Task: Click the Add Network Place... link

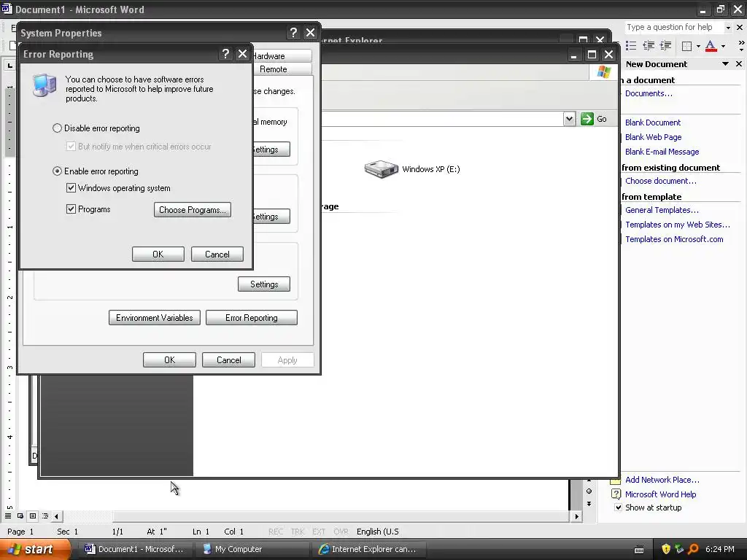Action: (662, 480)
